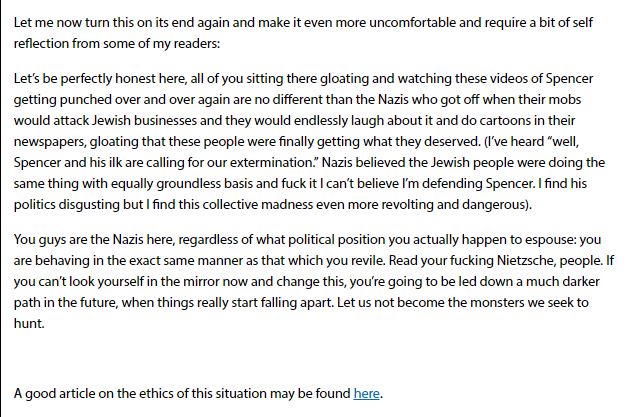Screen dimensions: 626x417
Task: Open the 'here' article link
Action: coord(366,393)
